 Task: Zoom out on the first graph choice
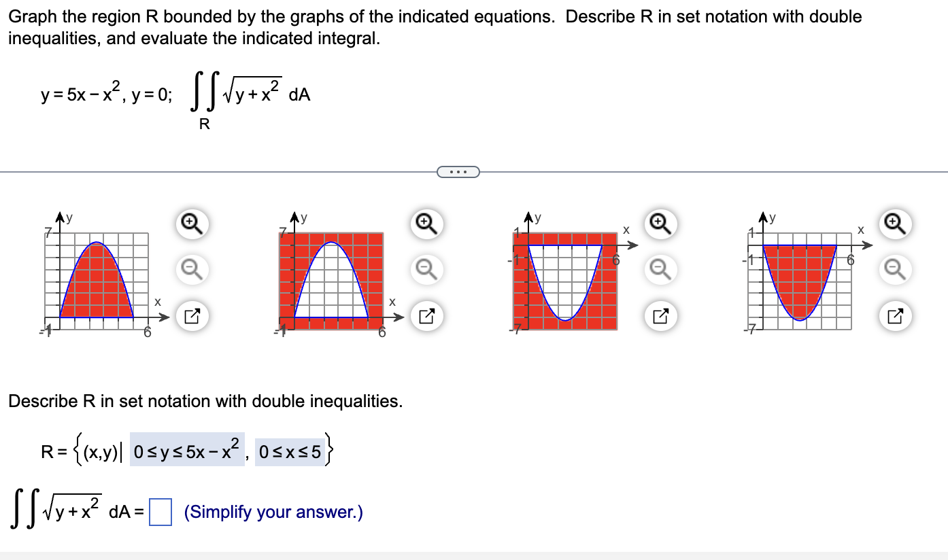[x=190, y=269]
